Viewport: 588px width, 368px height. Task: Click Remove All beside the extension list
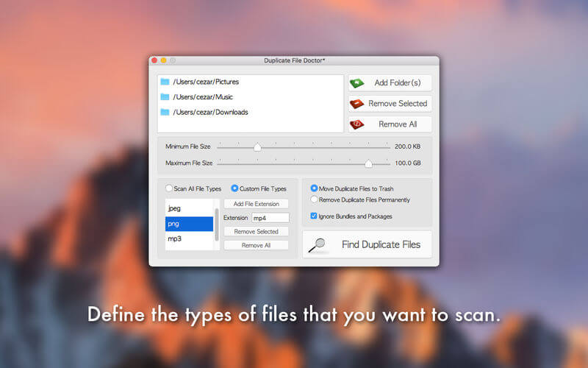point(256,245)
